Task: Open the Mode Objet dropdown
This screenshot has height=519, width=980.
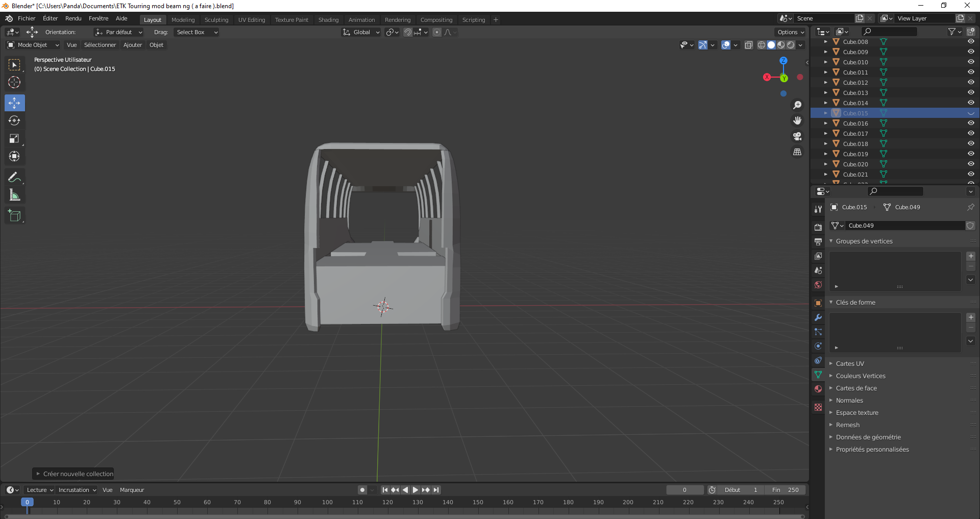Action: pos(33,45)
